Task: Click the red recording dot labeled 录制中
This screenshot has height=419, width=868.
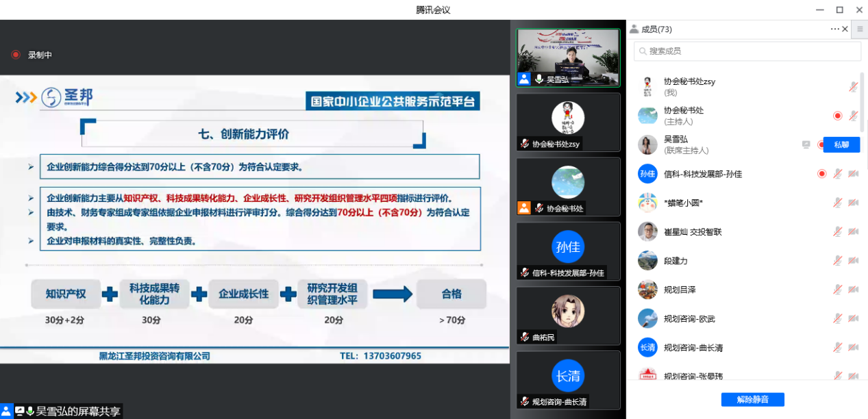Action: point(15,55)
